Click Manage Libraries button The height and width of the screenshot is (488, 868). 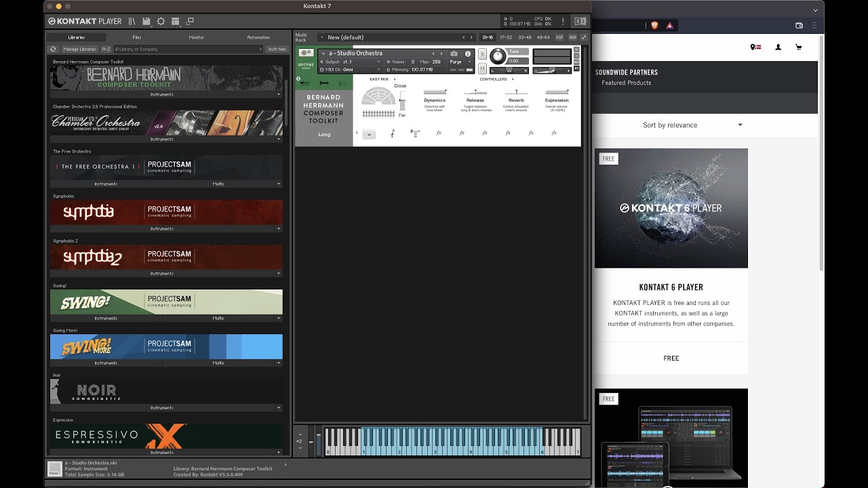[79, 49]
